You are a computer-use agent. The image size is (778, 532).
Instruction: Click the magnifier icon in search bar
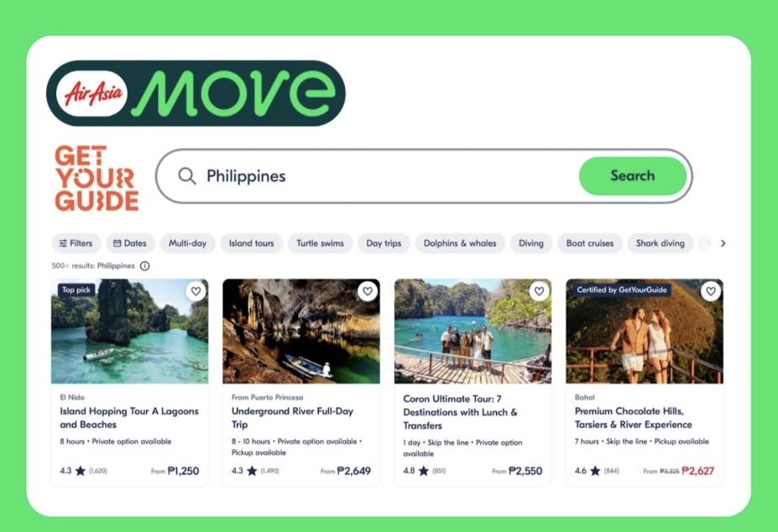tap(187, 175)
